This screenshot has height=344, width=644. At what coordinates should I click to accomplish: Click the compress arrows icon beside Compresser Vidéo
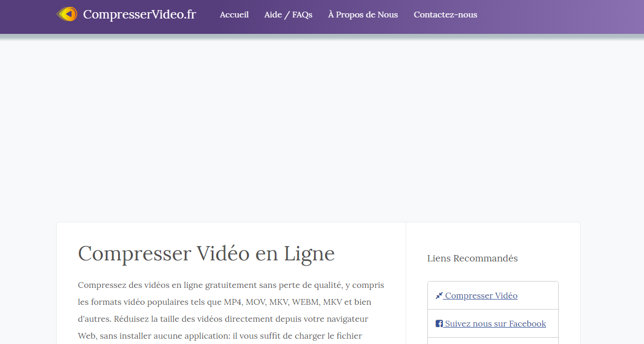439,296
